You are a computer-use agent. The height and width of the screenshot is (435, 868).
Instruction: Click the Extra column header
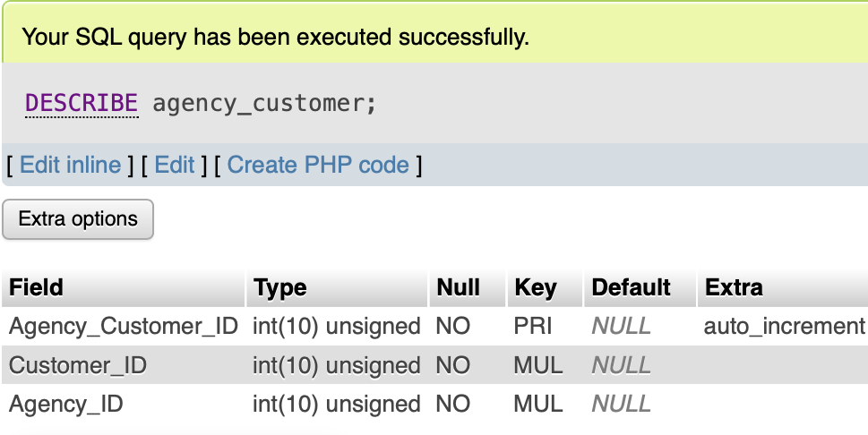point(734,287)
